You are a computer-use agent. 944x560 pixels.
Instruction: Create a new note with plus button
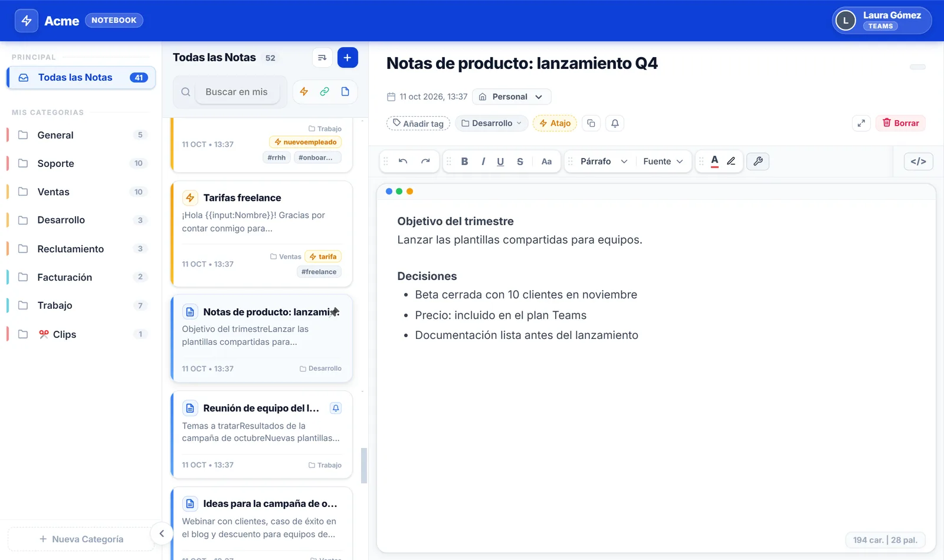(x=348, y=58)
